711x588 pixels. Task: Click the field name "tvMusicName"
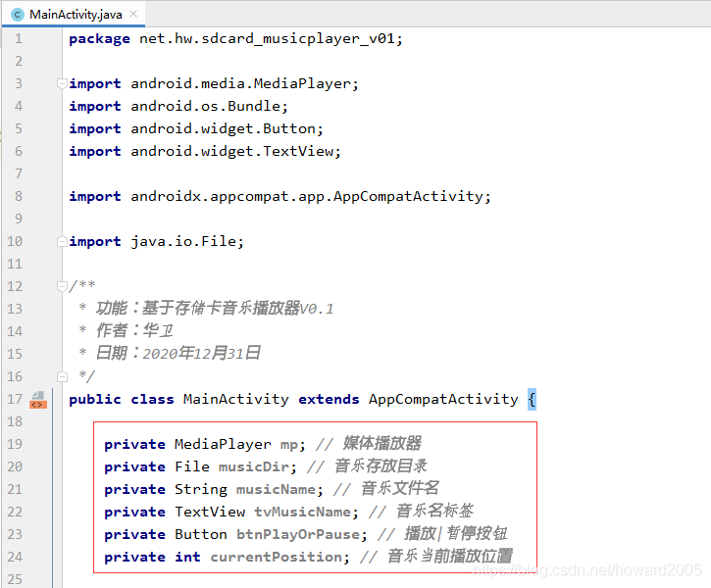click(x=302, y=513)
